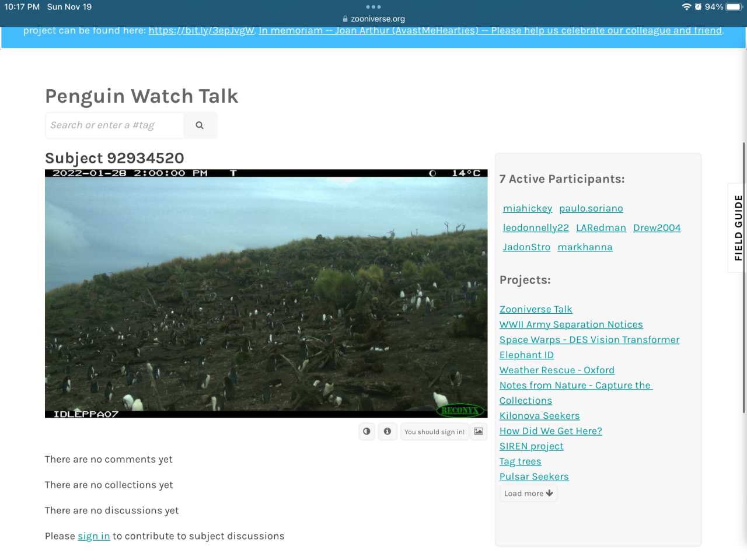Visit How Did We Get Here? project

coord(551,430)
